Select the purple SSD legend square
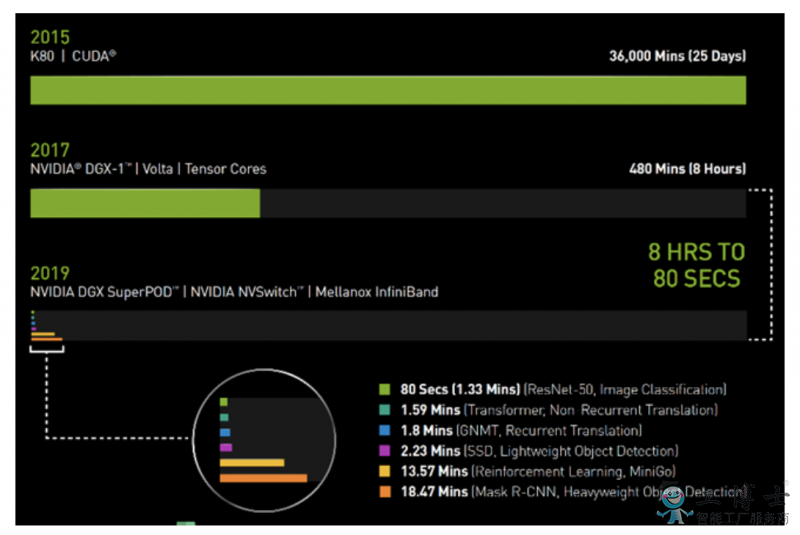Viewport: 800px width, 535px height. (x=384, y=451)
